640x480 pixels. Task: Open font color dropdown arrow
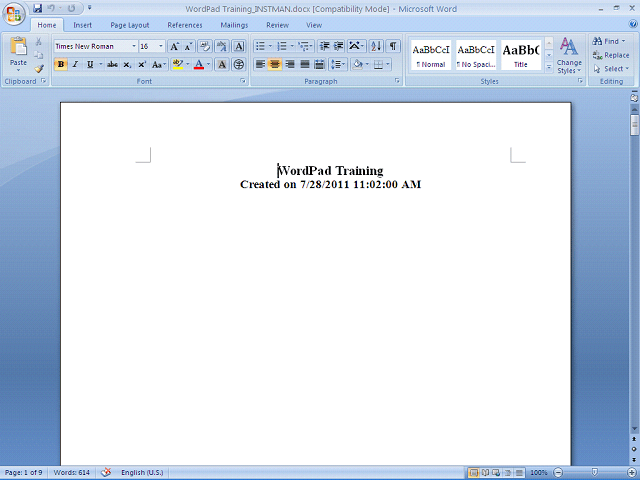pyautogui.click(x=208, y=64)
